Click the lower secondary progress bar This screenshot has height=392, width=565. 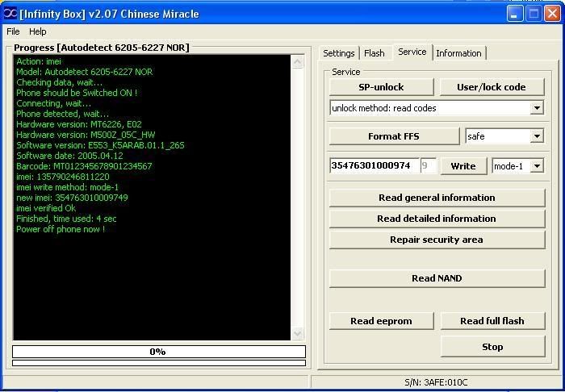pyautogui.click(x=158, y=363)
